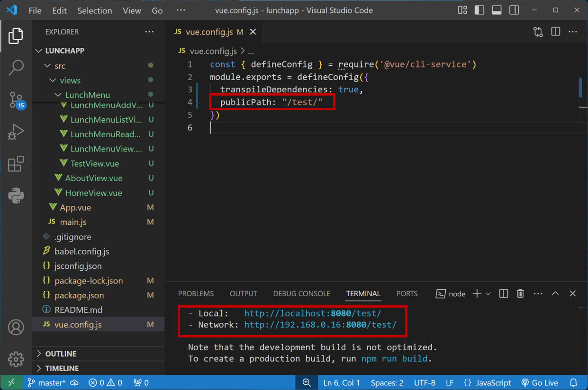Open the Python view in activity bar

pyautogui.click(x=16, y=195)
